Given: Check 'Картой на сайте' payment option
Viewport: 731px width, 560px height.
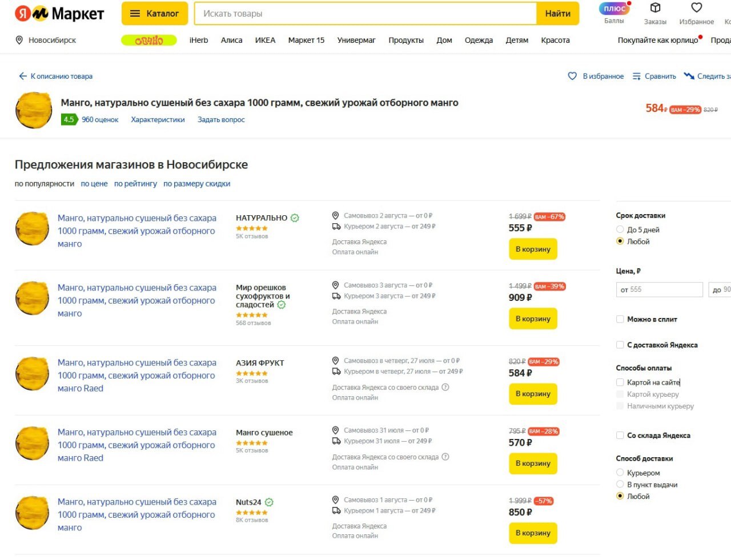Looking at the screenshot, I should point(620,382).
